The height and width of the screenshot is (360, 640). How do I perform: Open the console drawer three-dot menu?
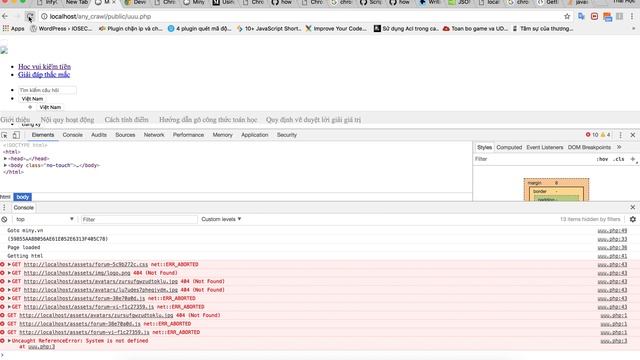pos(4,207)
